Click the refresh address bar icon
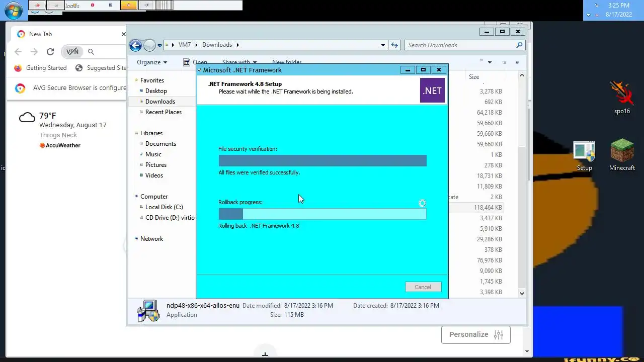The image size is (644, 362). tap(394, 45)
